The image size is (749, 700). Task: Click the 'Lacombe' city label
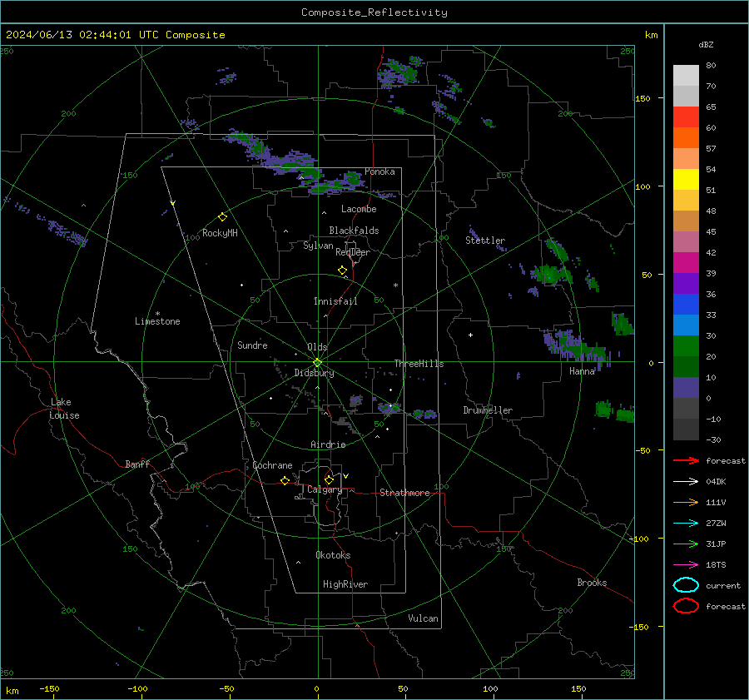tap(359, 209)
